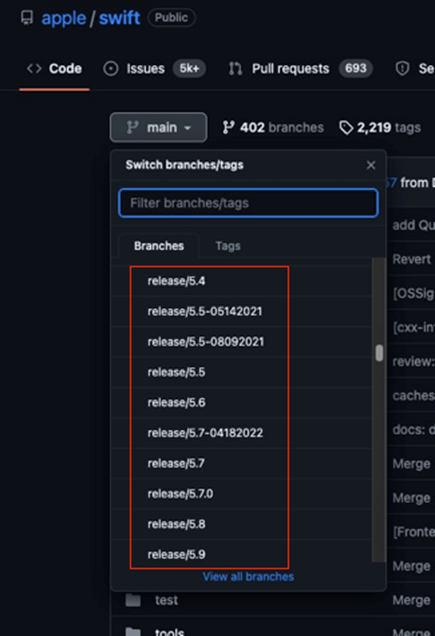
Task: Choose branch release/5.4
Action: click(x=241, y=281)
